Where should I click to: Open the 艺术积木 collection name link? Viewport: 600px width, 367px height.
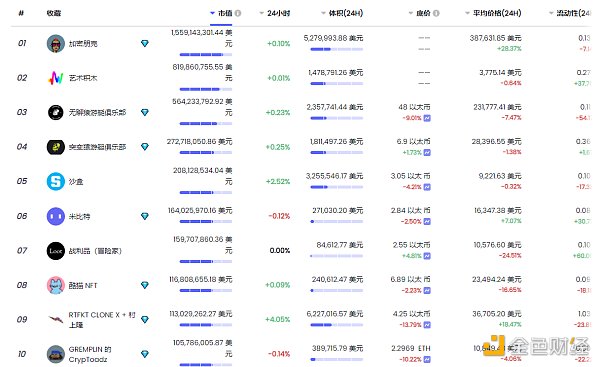click(83, 78)
